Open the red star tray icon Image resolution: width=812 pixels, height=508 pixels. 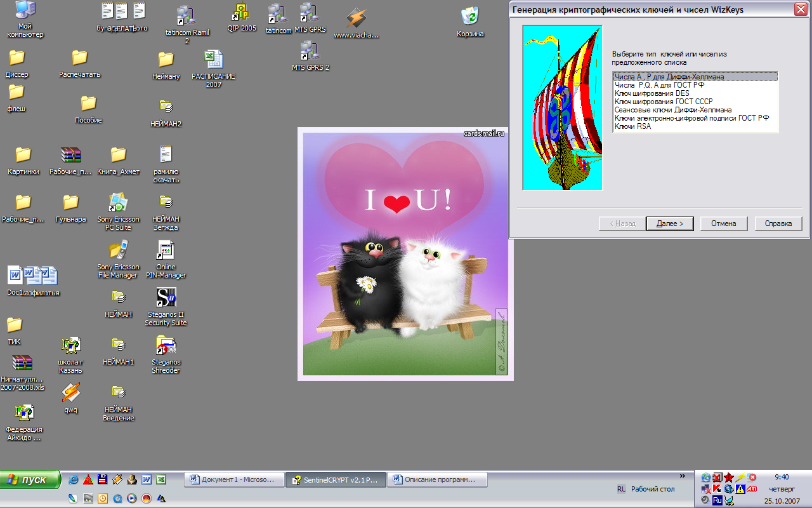[x=729, y=477]
